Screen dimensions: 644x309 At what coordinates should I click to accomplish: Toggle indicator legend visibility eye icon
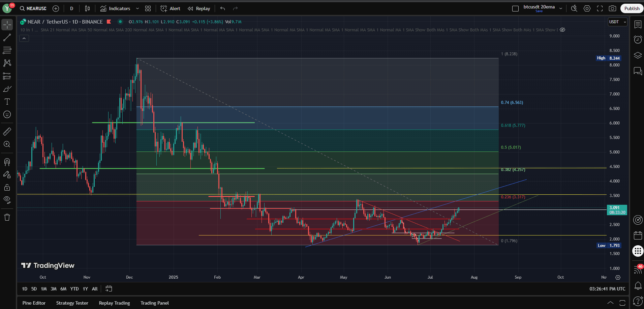click(x=562, y=30)
